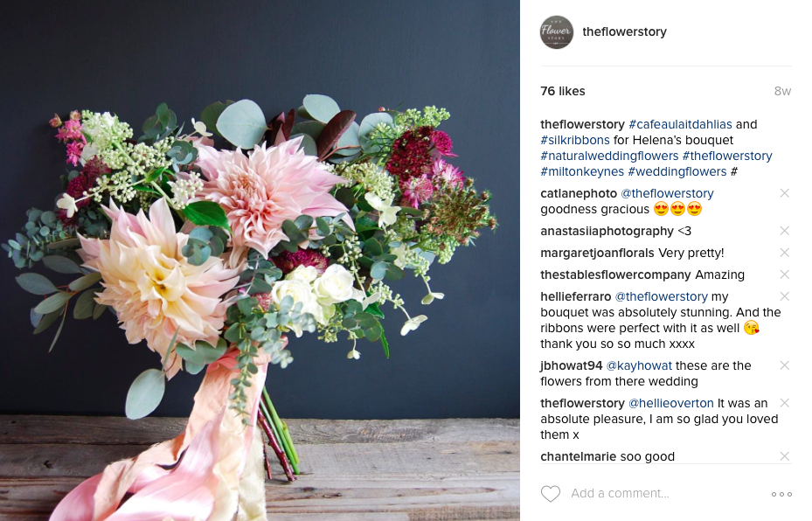Click the Flower Story profile avatar

[x=557, y=32]
